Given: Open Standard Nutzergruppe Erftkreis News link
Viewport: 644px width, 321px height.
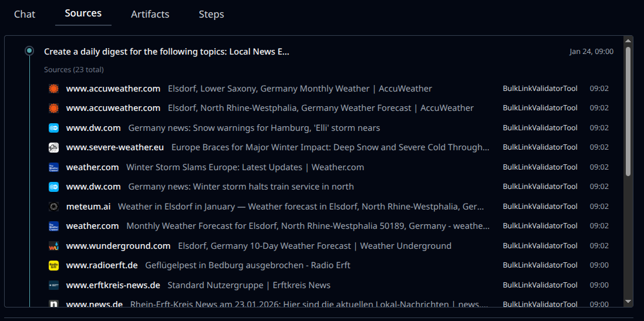Looking at the screenshot, I should click(249, 285).
